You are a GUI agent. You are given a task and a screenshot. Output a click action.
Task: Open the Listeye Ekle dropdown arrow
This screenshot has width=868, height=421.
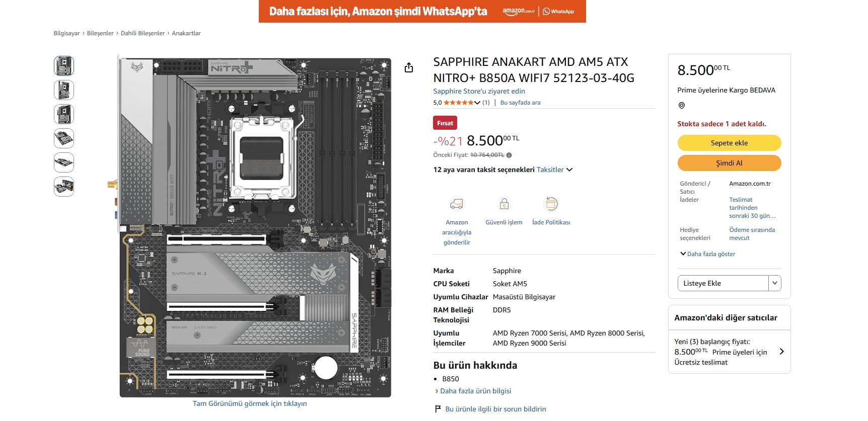[x=775, y=283]
